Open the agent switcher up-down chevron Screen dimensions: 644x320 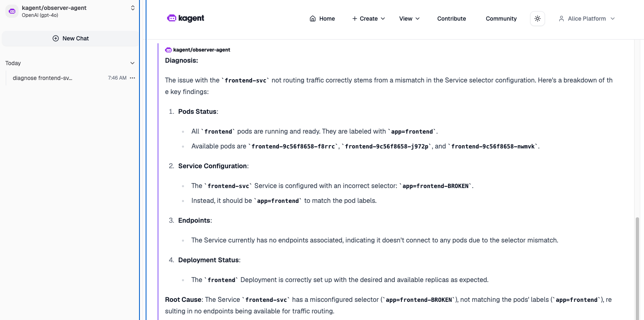[133, 8]
